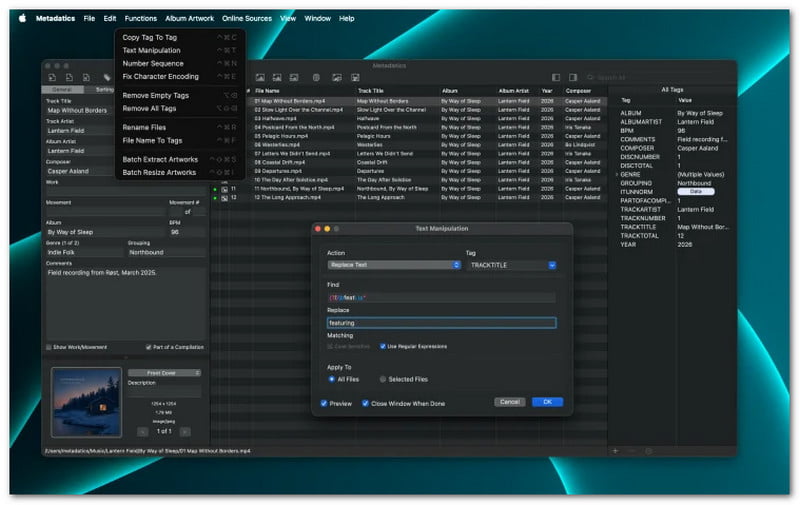Click the second file icon in the toolbar

coord(69,78)
